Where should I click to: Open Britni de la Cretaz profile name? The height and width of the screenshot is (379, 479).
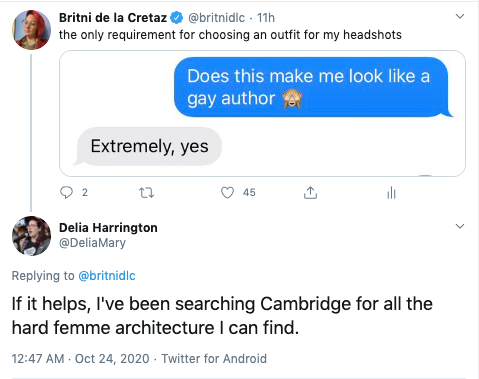(x=113, y=18)
